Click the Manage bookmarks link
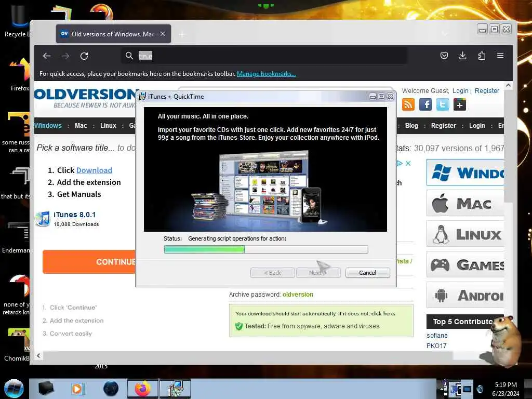Screen dimensions: 532x399 [267, 74]
